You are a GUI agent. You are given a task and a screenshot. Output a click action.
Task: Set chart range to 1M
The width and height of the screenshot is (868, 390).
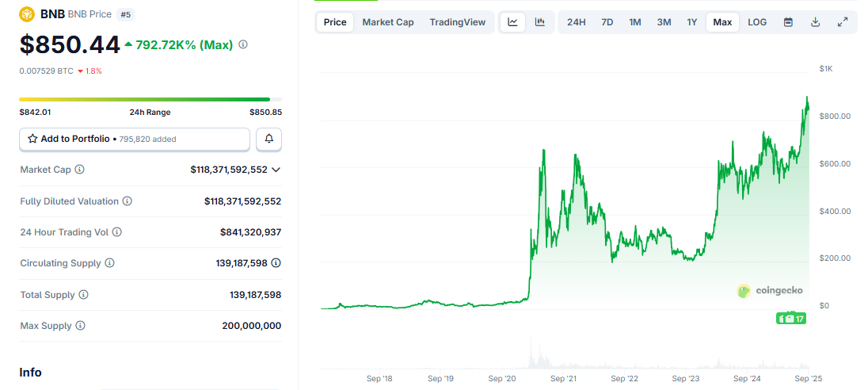coord(635,22)
